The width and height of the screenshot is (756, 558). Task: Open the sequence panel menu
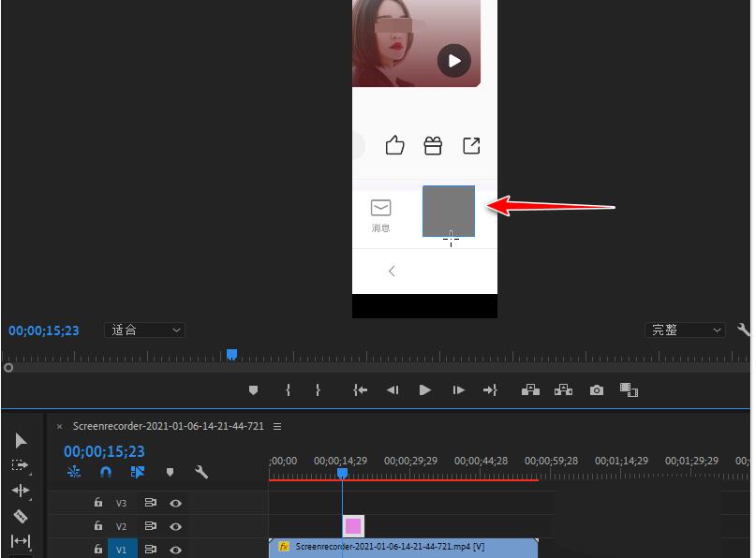[277, 426]
